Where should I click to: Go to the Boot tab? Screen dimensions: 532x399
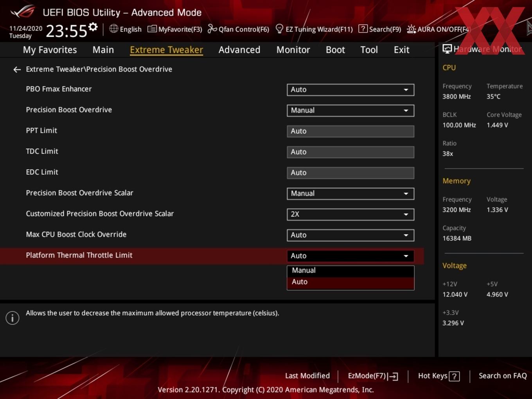[x=335, y=50]
